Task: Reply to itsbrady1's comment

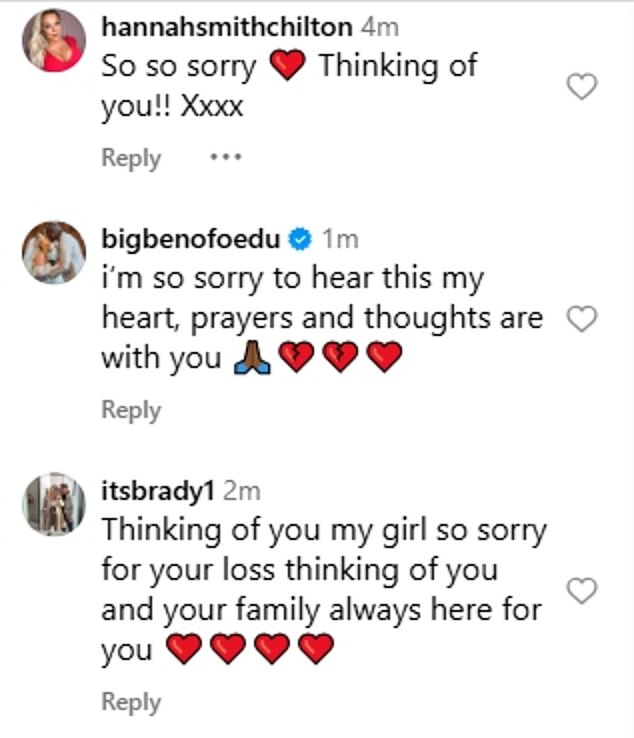Action: point(131,702)
